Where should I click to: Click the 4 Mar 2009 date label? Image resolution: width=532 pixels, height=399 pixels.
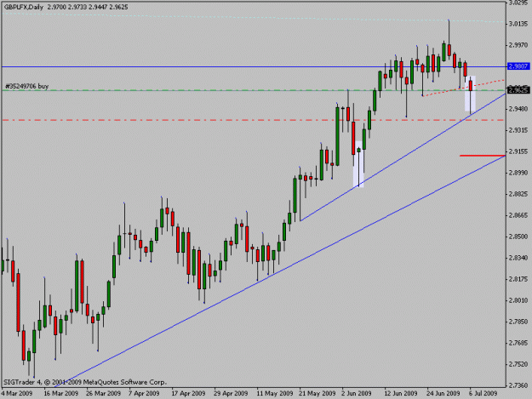point(17,394)
